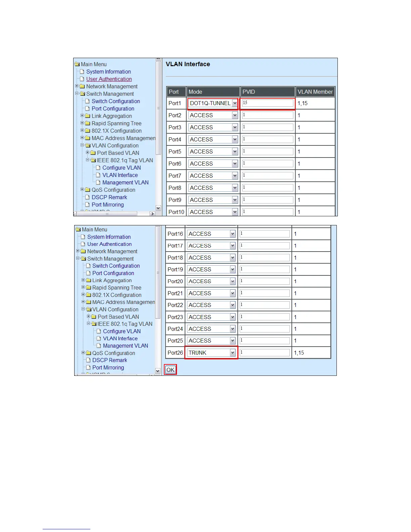Click the PVID field for Port26
This screenshot has width=411, height=532.
tap(265, 353)
